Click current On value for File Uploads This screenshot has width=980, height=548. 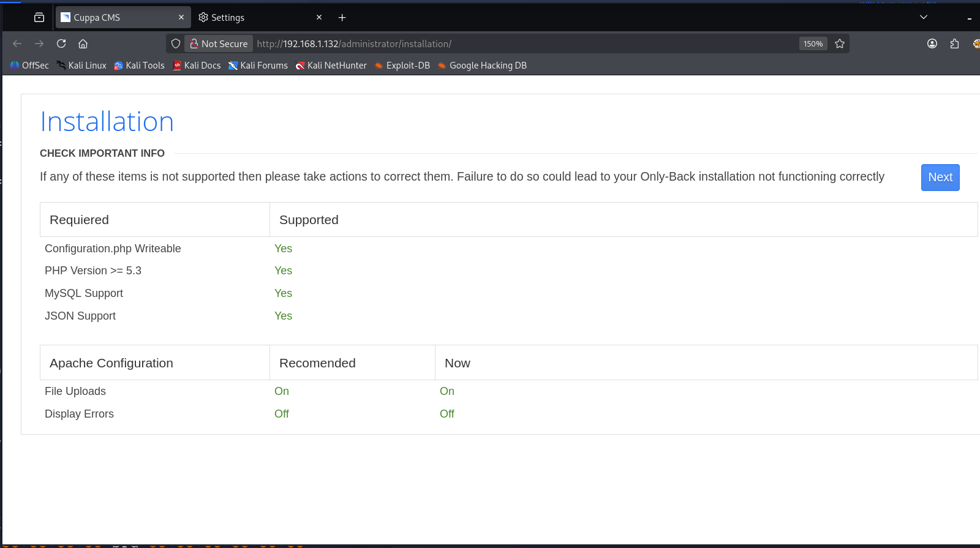tap(447, 391)
